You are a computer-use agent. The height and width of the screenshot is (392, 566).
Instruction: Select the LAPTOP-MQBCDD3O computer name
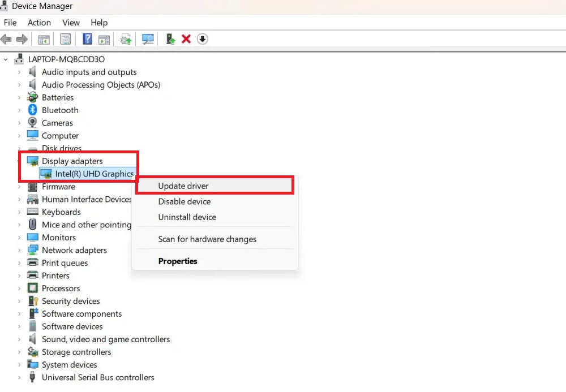(x=66, y=59)
